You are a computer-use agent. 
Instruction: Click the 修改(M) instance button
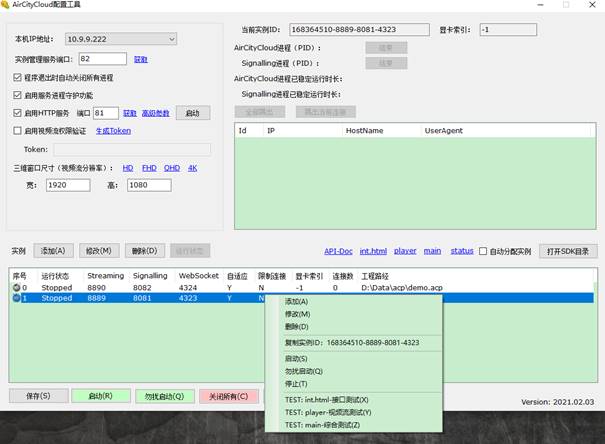click(99, 251)
